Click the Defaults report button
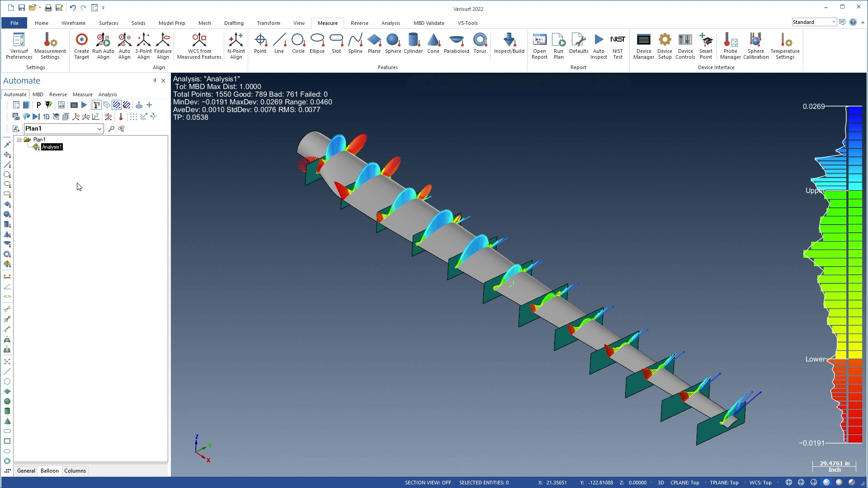The width and height of the screenshot is (868, 488). point(579,43)
